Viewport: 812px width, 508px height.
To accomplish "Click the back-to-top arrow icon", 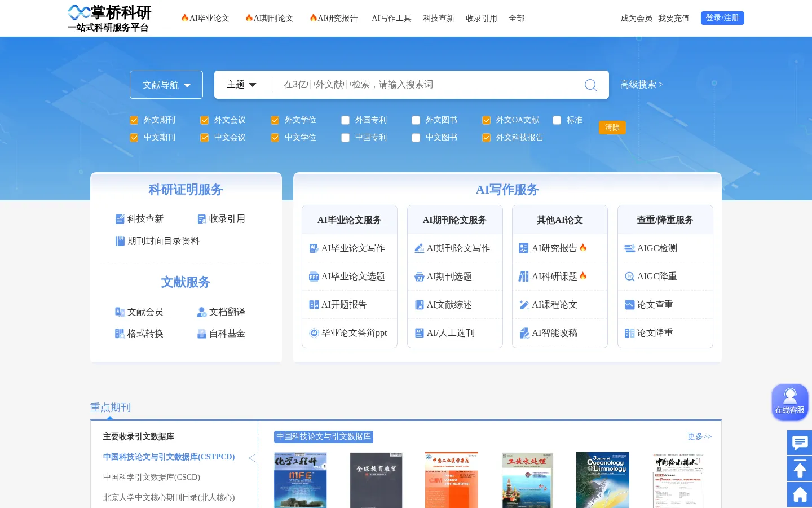I will pyautogui.click(x=800, y=468).
